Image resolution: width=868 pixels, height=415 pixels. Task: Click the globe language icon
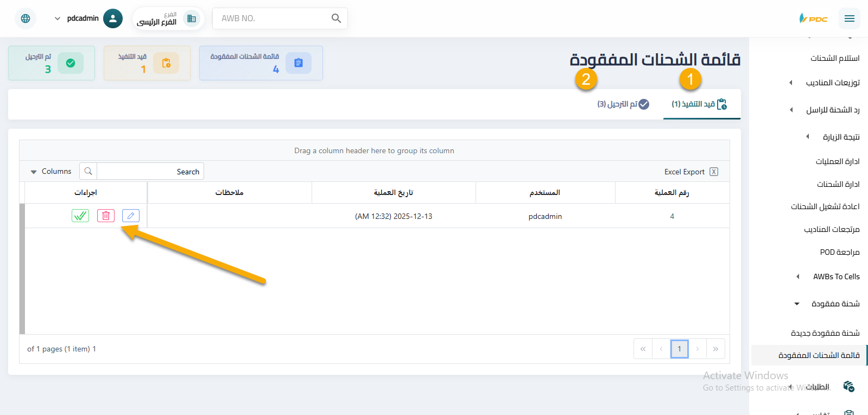point(26,18)
